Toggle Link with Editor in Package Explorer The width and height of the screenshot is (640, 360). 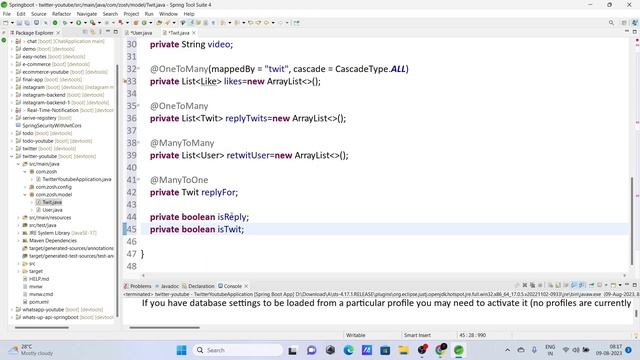[93, 32]
